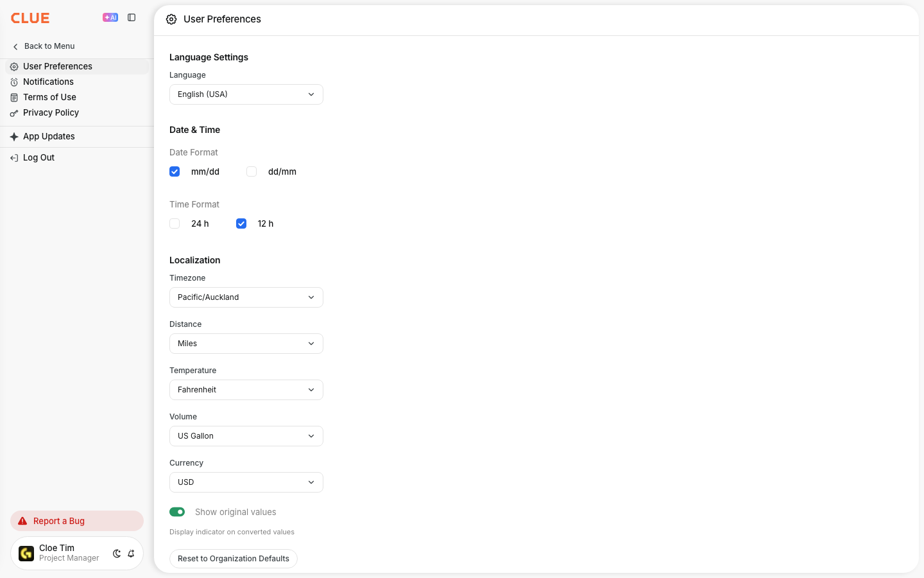Click the back arrow icon
The width and height of the screenshot is (924, 578).
click(x=15, y=46)
